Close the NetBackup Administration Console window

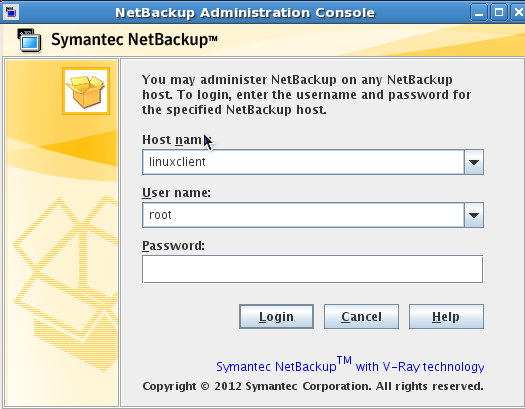(518, 13)
